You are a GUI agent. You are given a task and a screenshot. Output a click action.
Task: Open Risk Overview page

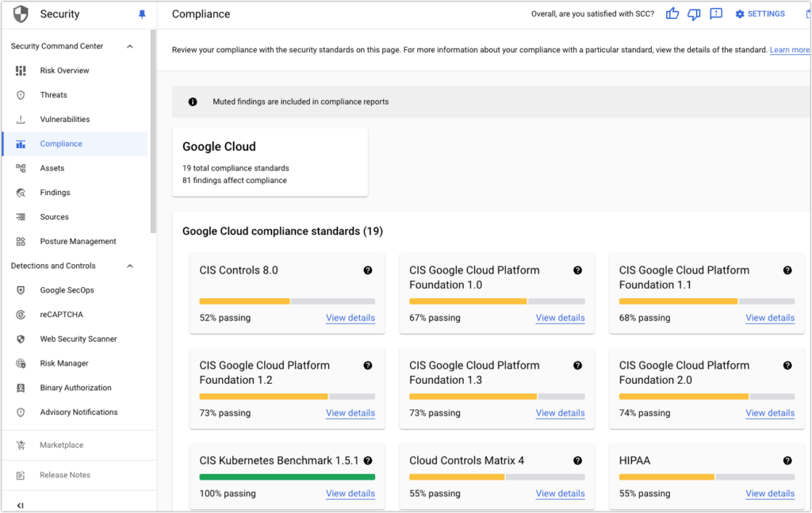pyautogui.click(x=65, y=71)
